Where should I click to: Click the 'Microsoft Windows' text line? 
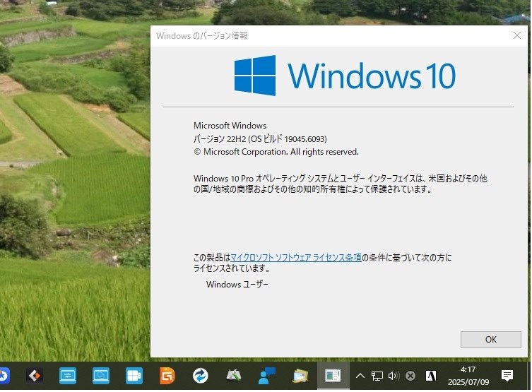pos(230,126)
